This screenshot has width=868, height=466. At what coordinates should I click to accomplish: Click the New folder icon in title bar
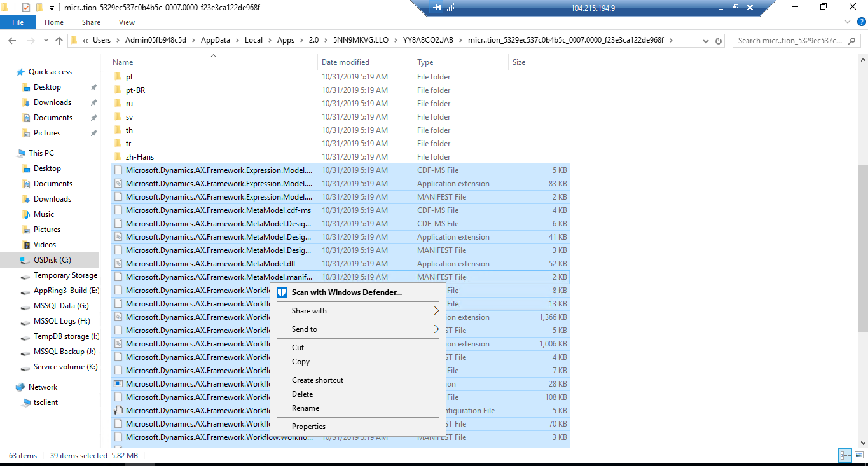pyautogui.click(x=39, y=8)
